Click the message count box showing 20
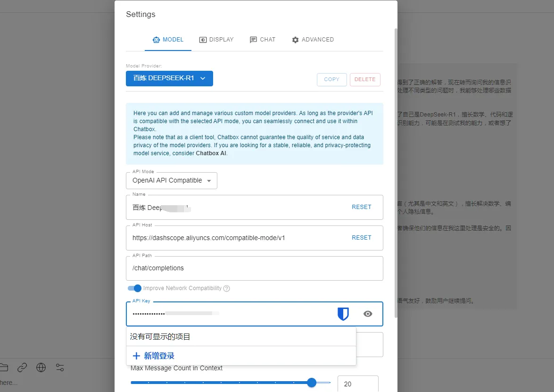The image size is (554, 392). tap(358, 384)
